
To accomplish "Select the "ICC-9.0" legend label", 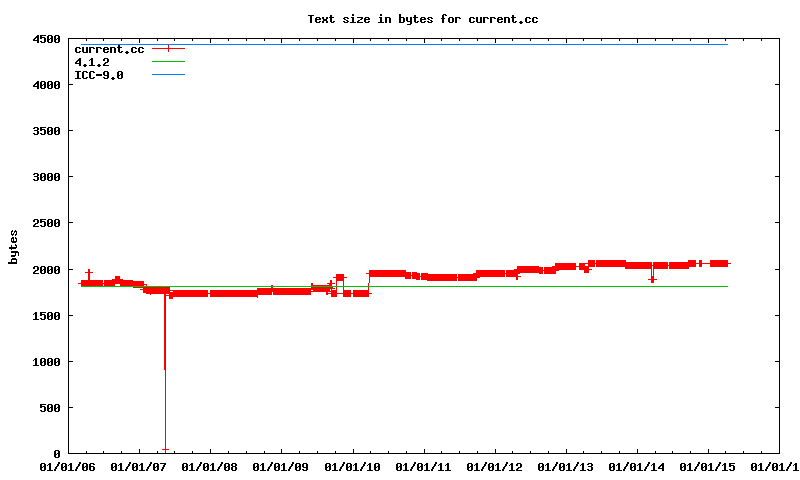I will (99, 75).
